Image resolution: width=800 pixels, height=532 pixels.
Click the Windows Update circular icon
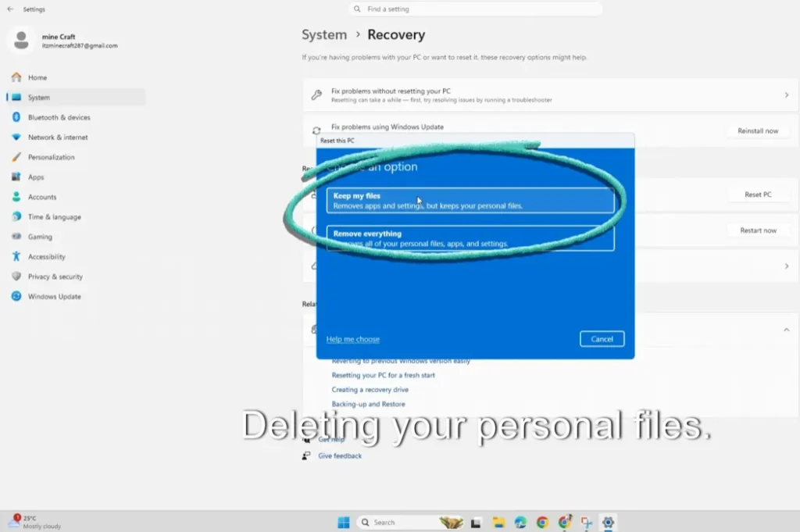pyautogui.click(x=16, y=296)
